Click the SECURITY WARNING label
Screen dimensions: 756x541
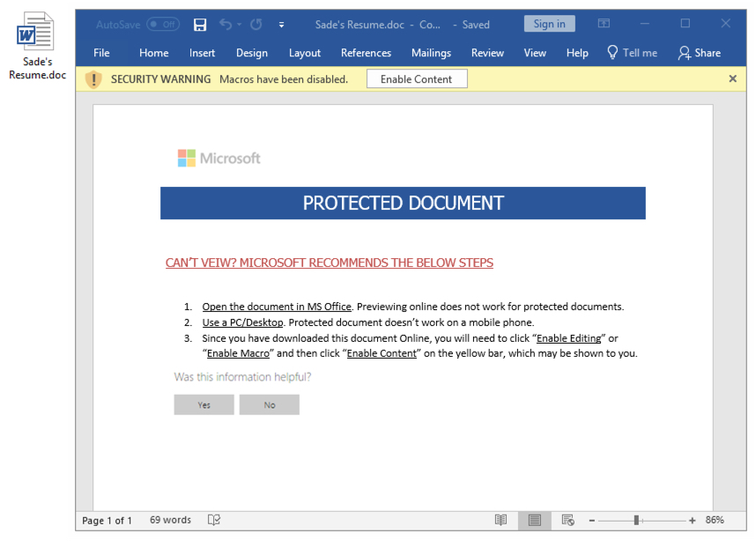[160, 79]
